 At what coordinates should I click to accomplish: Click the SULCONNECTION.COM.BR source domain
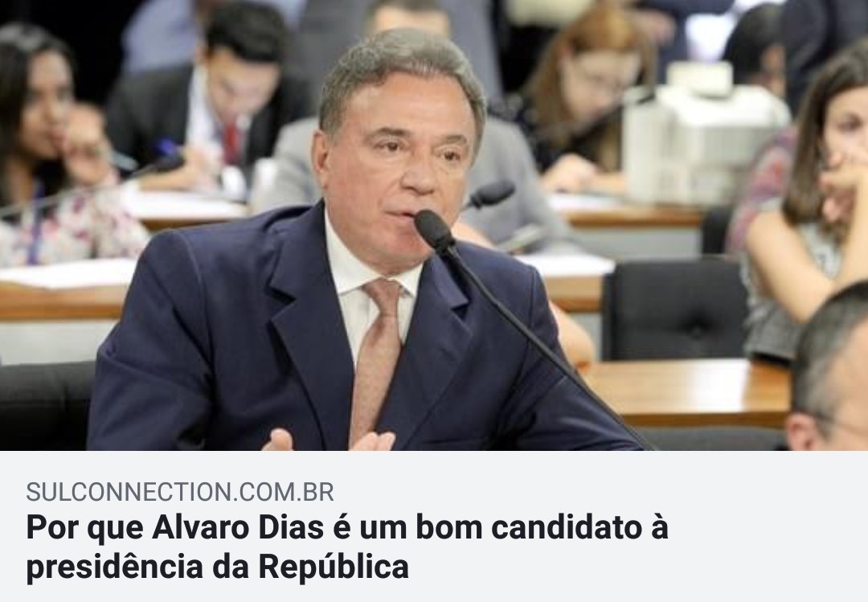(x=180, y=492)
